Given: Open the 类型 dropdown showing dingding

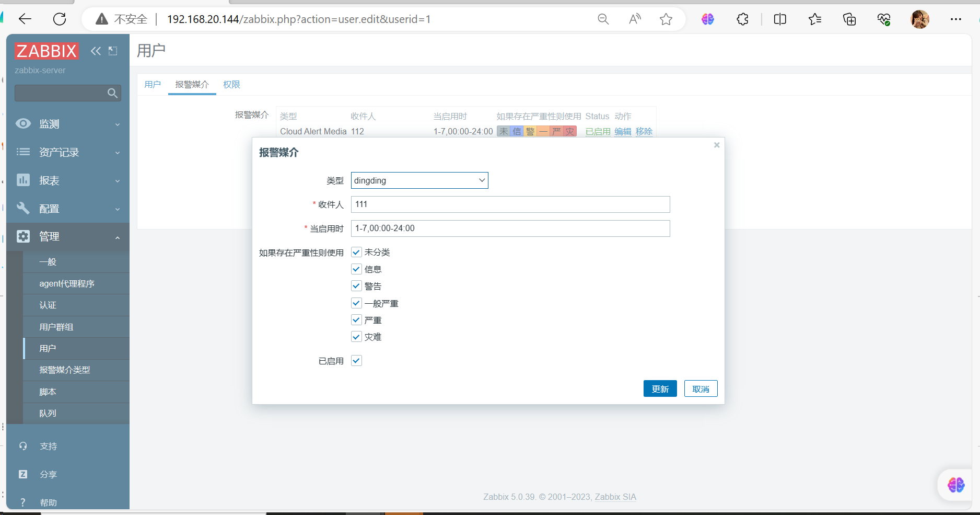Looking at the screenshot, I should pos(419,180).
